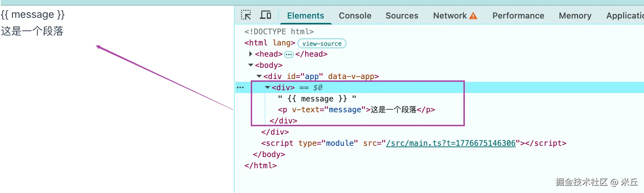Image resolution: width=644 pixels, height=193 pixels.
Task: Open the Console tab
Action: (355, 16)
